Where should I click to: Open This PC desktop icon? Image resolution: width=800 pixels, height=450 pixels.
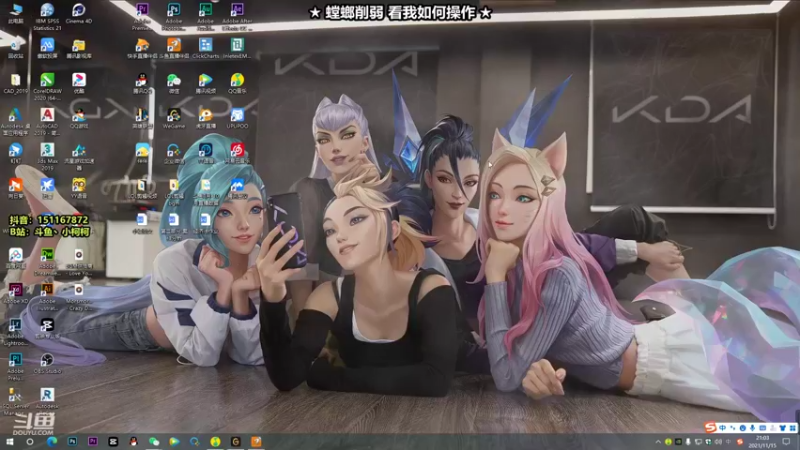(16, 13)
